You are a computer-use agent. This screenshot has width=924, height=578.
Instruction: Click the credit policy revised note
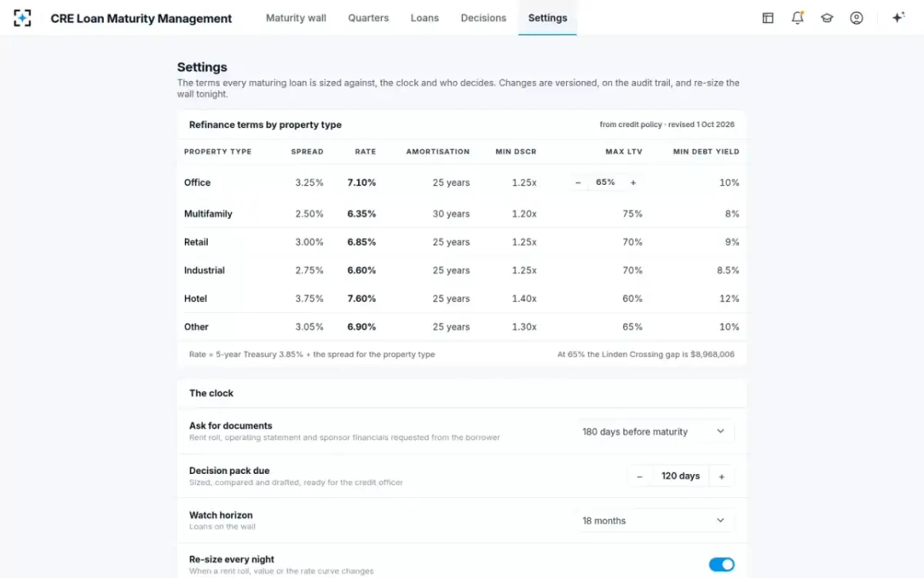667,125
